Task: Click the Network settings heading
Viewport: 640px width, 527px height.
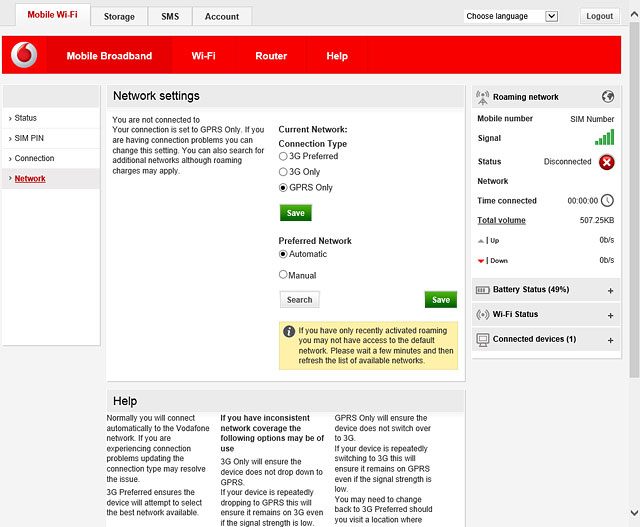Action: point(156,96)
